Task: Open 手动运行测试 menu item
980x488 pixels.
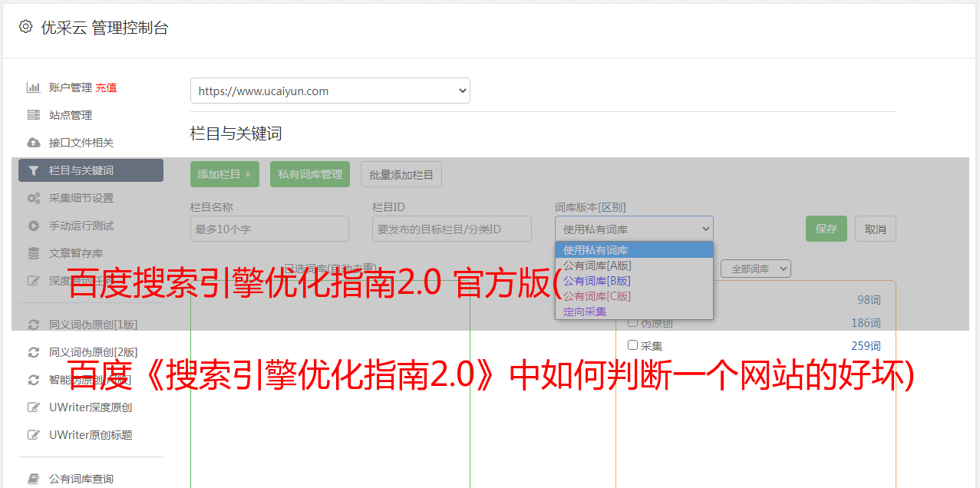Action: coord(81,226)
